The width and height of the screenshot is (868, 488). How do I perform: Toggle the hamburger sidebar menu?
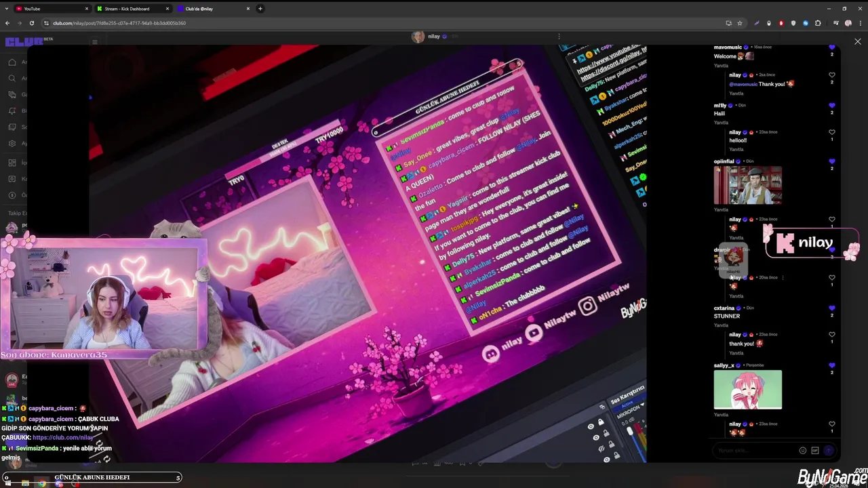pyautogui.click(x=95, y=42)
